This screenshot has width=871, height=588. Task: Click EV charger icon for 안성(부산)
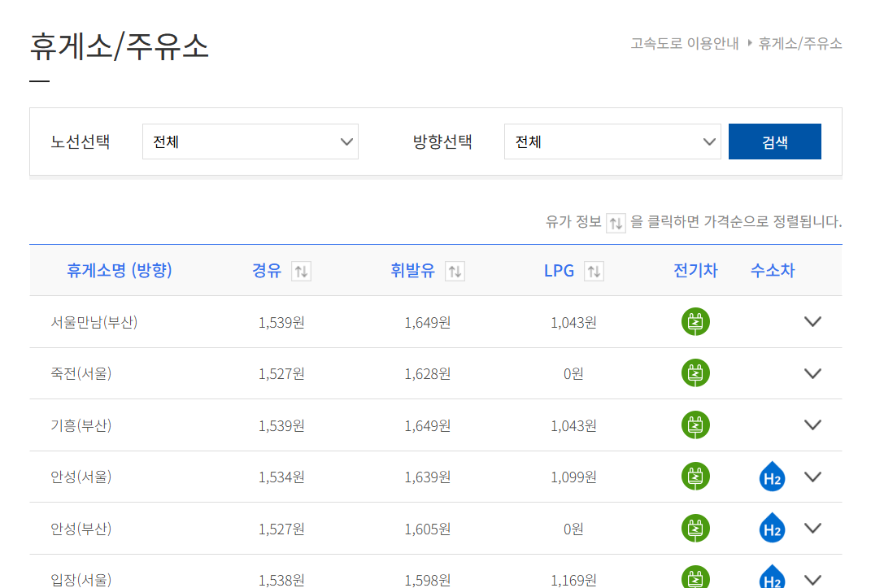click(695, 528)
